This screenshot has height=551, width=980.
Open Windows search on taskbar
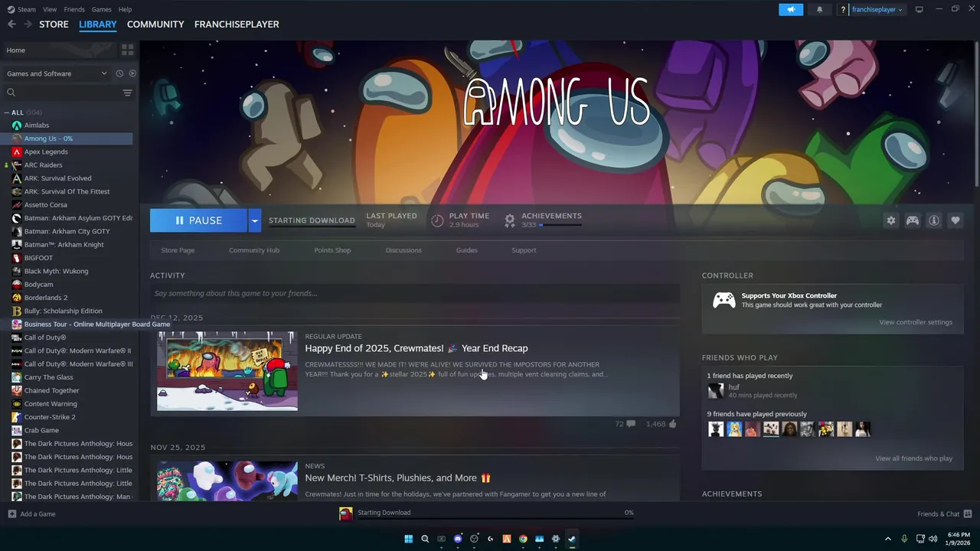click(425, 539)
